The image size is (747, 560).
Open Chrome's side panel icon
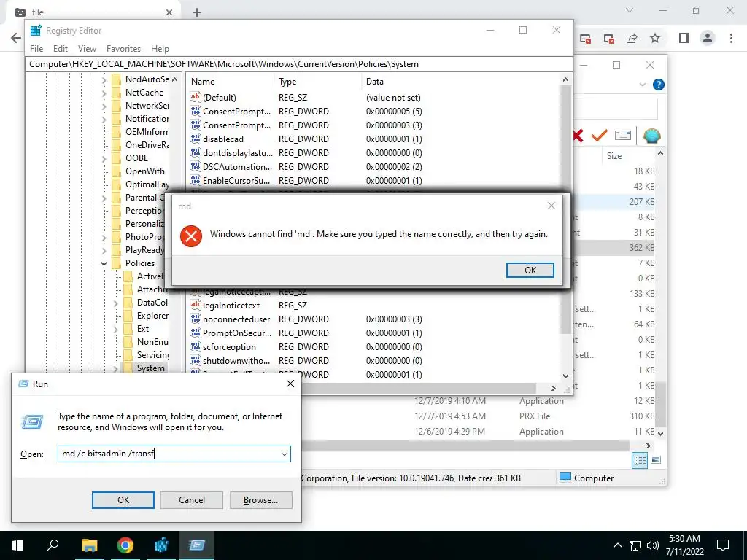[684, 38]
